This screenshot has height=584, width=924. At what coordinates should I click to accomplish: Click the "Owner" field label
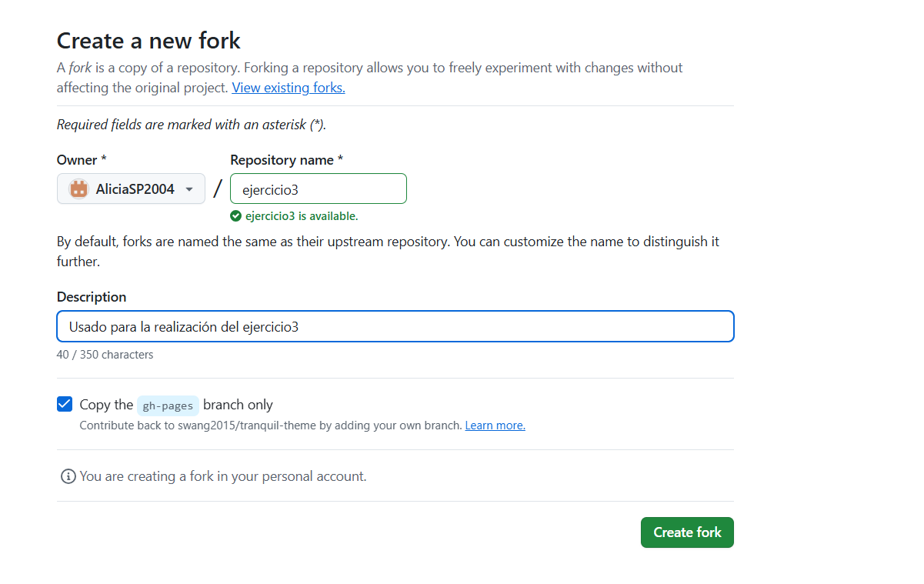(81, 160)
